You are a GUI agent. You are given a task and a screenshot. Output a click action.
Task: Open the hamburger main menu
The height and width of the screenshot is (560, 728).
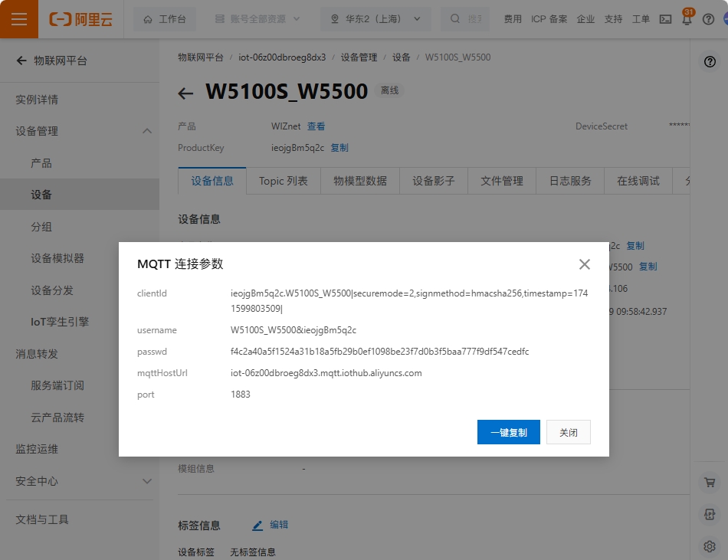point(19,19)
